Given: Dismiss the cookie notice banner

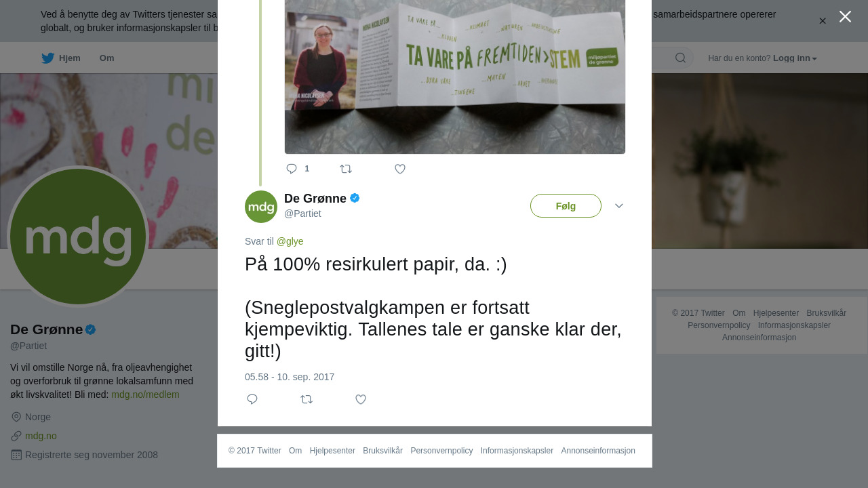Looking at the screenshot, I should [823, 21].
